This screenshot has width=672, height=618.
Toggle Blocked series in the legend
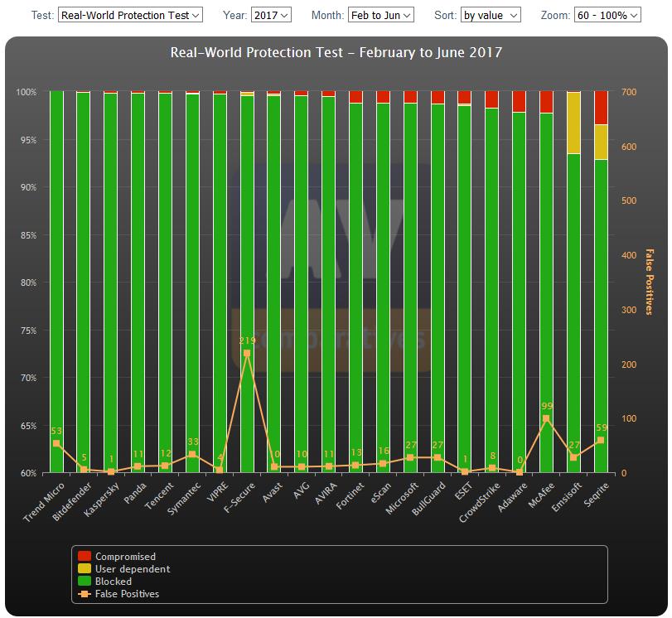point(104,582)
